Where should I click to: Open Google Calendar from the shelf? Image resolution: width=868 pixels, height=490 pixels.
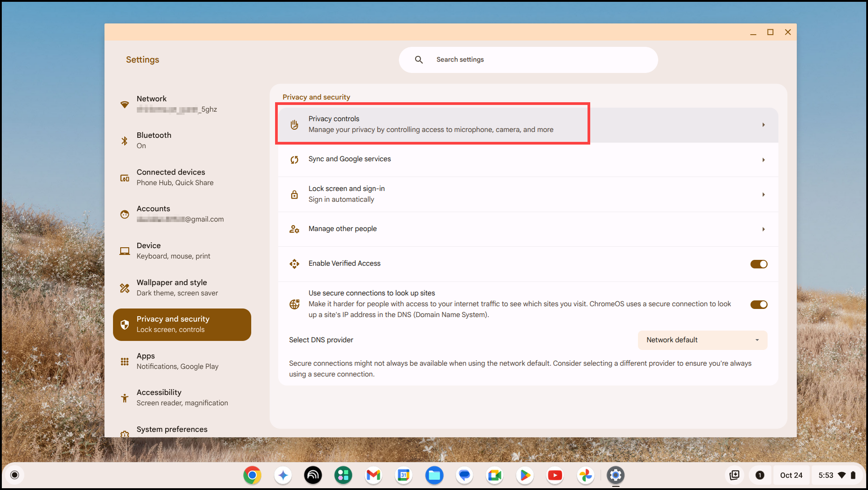pyautogui.click(x=404, y=475)
